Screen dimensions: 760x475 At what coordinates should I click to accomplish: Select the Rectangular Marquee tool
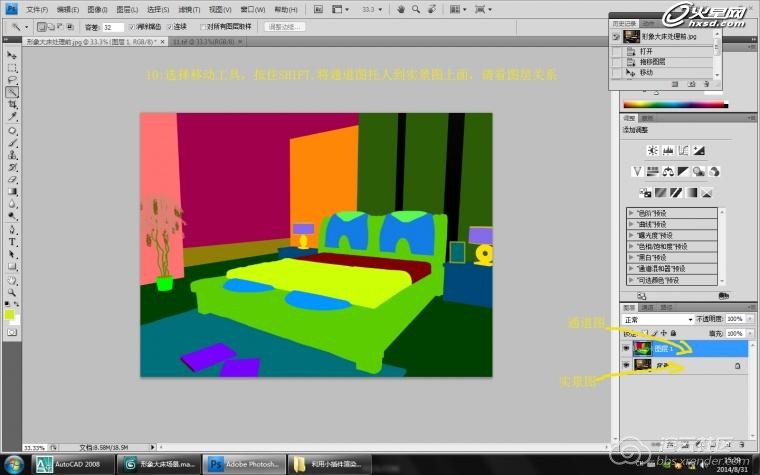pos(12,68)
